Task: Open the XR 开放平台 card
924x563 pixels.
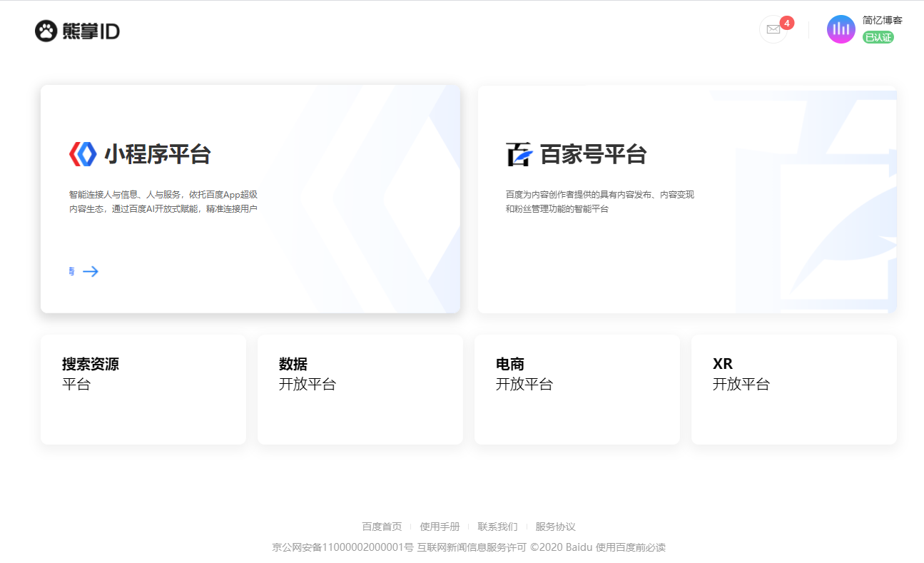Action: point(794,390)
